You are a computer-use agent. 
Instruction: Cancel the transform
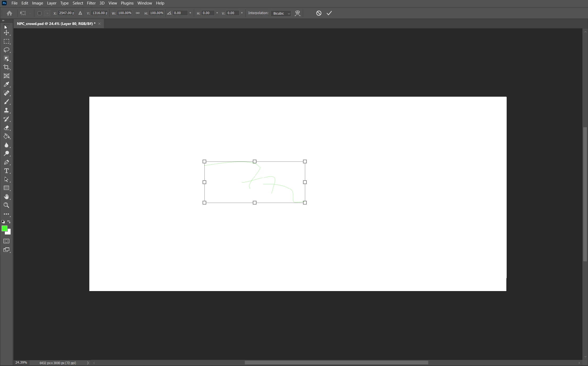[x=319, y=13]
